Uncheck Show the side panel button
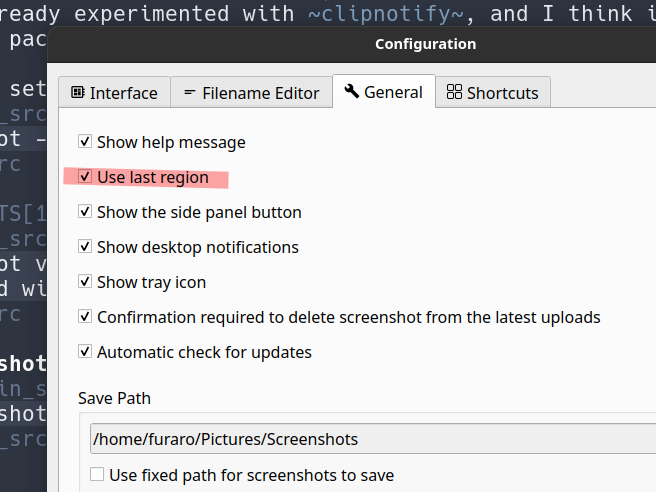This screenshot has height=492, width=656. pyautogui.click(x=85, y=212)
